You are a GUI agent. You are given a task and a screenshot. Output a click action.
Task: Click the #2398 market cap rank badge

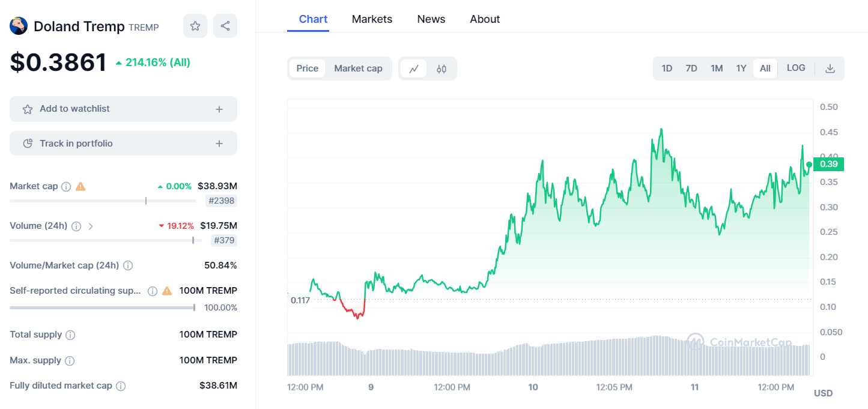tap(222, 201)
